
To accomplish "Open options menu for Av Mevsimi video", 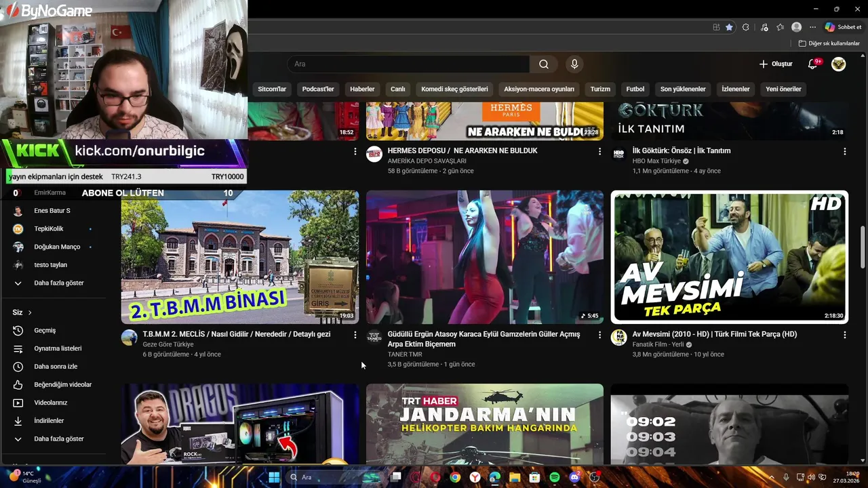I will click(x=844, y=335).
